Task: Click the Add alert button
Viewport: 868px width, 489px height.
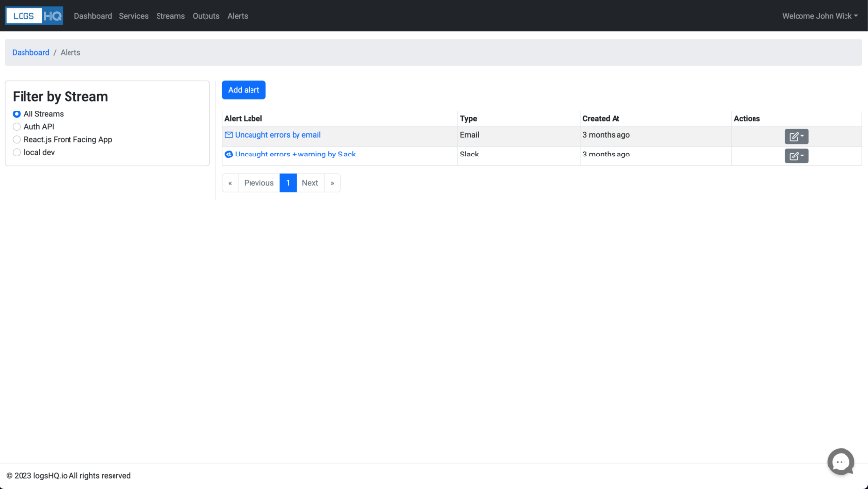Action: point(244,90)
